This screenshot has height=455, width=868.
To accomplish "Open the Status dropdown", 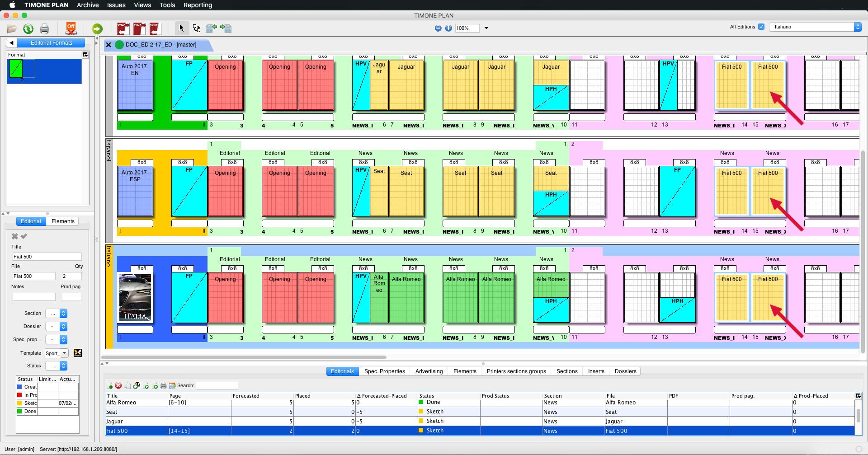I will click(57, 366).
